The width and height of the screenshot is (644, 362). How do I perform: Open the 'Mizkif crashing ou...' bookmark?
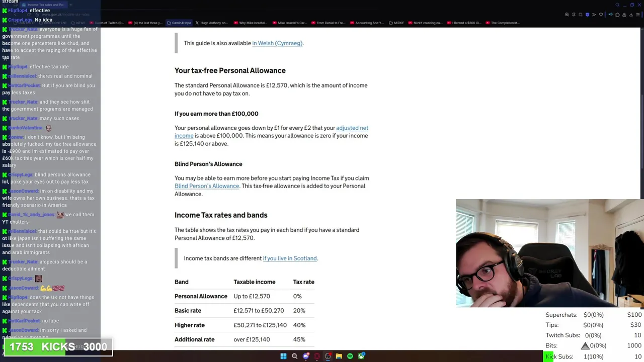point(426,23)
